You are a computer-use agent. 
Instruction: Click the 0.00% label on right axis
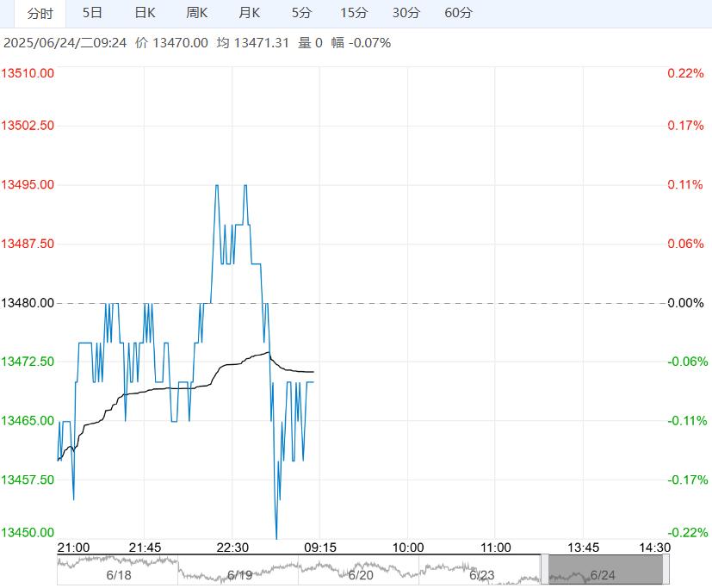click(686, 303)
